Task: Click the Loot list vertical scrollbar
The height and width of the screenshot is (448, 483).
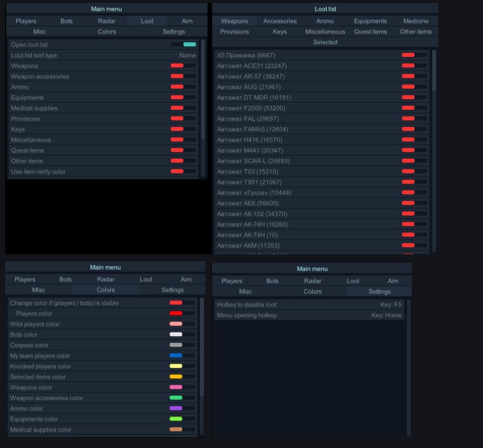Action: coord(434,71)
